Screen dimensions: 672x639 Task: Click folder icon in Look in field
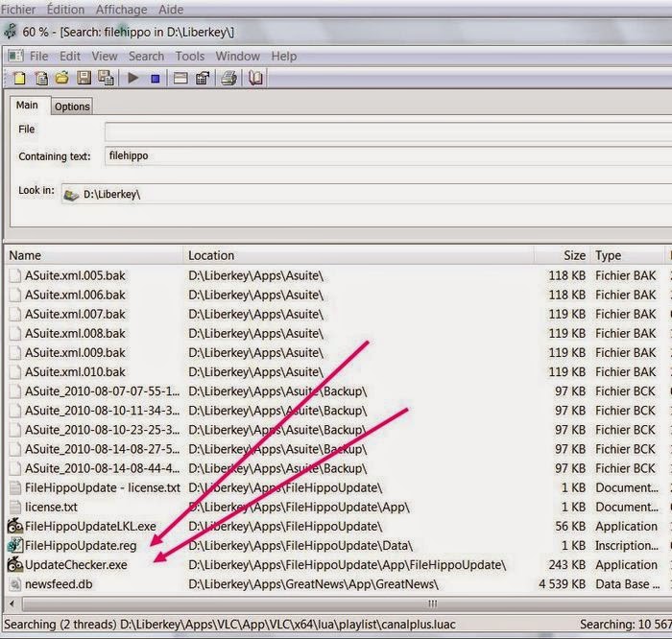click(x=71, y=195)
